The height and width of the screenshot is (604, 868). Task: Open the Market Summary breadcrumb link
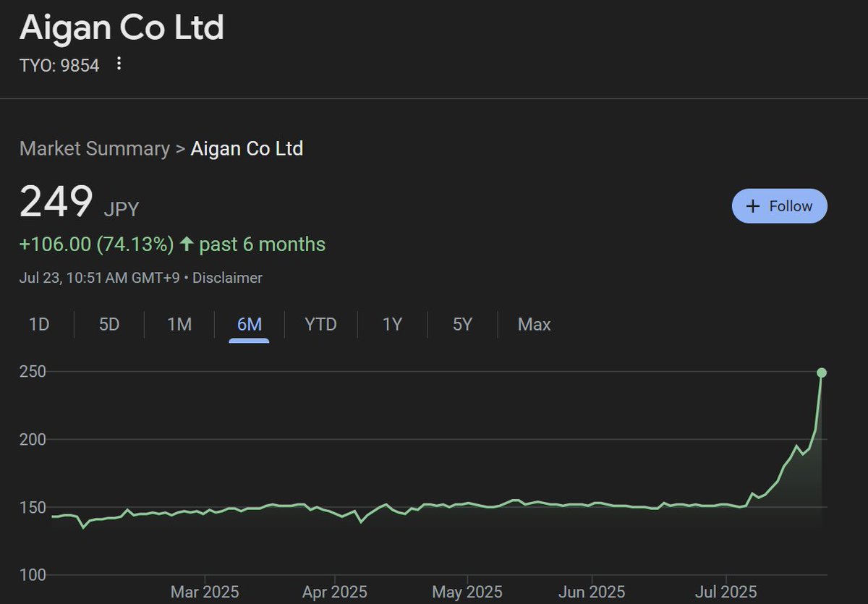pos(94,149)
